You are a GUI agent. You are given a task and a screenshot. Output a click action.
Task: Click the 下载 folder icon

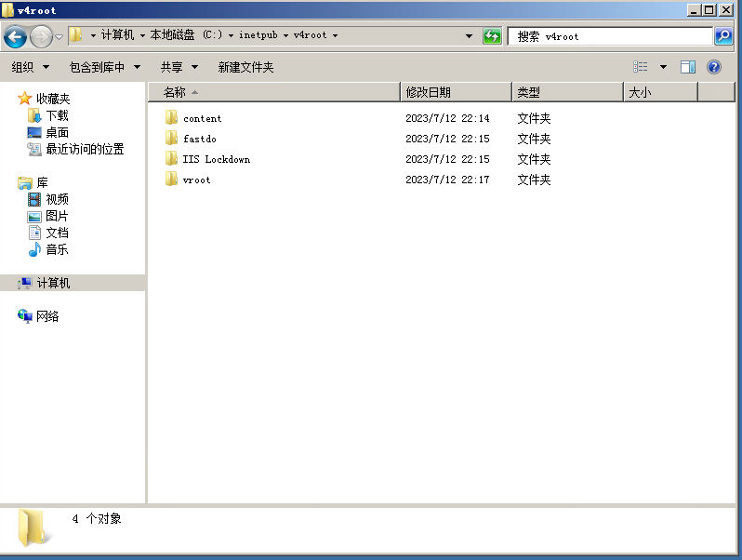click(x=34, y=115)
